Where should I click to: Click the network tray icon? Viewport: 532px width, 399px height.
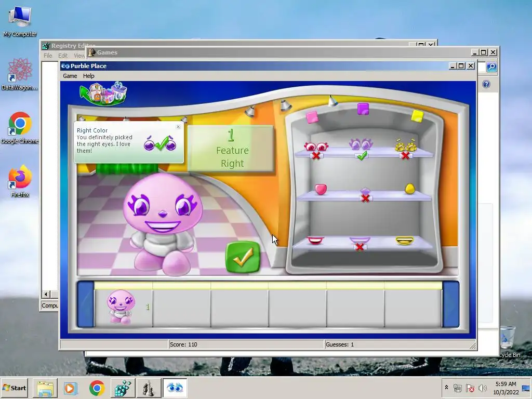(457, 388)
